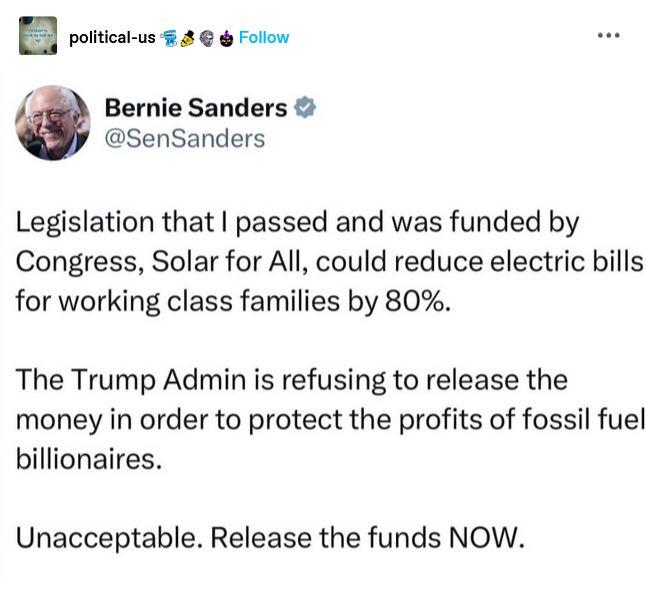646x592 pixels.
Task: Click the black cat witch-hat badge
Action: click(x=226, y=38)
